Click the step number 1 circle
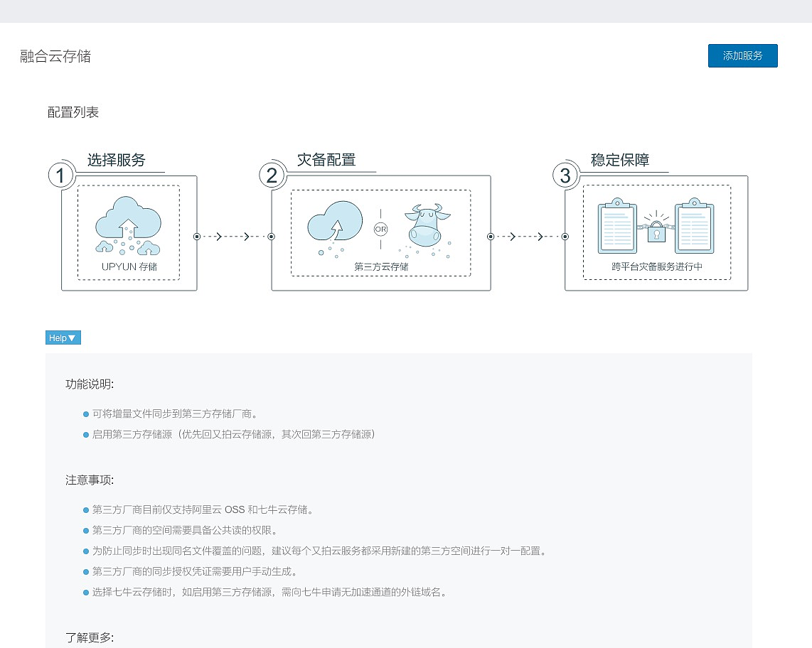Screen dimensions: 812x648 [62, 175]
